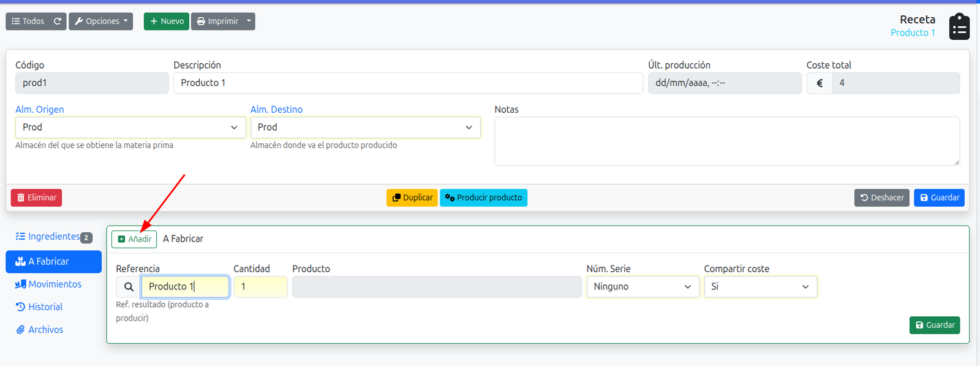Change the Compartir coste selection
Image resolution: width=980 pixels, height=366 pixels.
(760, 287)
